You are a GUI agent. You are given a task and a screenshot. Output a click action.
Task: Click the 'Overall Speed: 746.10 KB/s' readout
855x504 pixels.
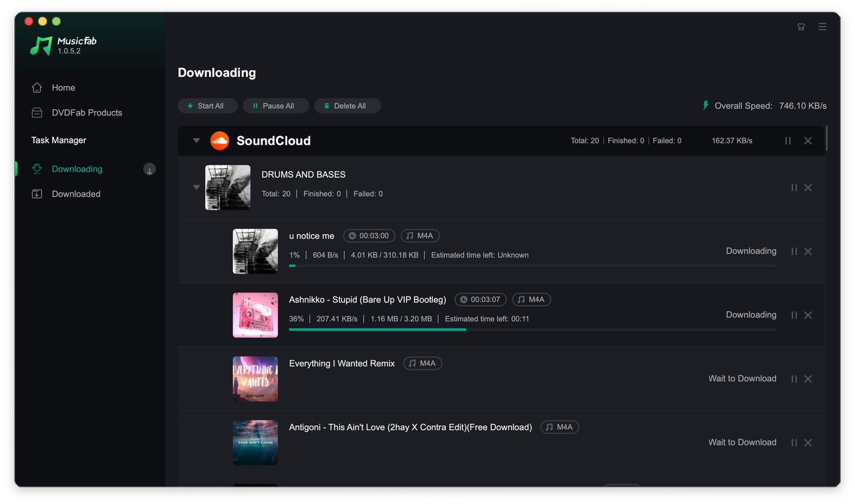(771, 105)
